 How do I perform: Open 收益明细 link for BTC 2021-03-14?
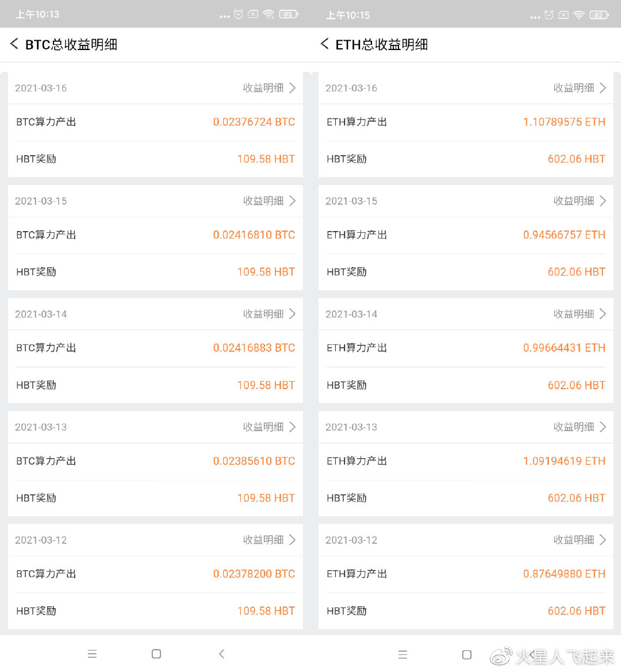263,314
